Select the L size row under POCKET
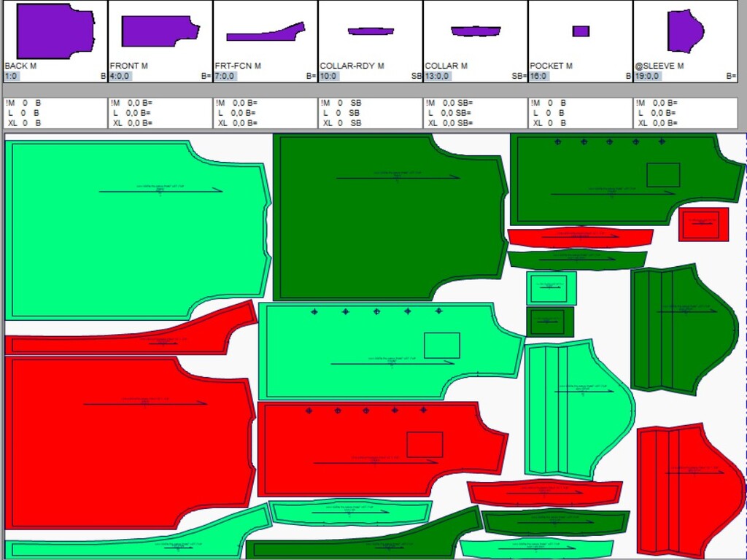Viewport: 747px width, 560px height. pos(549,113)
